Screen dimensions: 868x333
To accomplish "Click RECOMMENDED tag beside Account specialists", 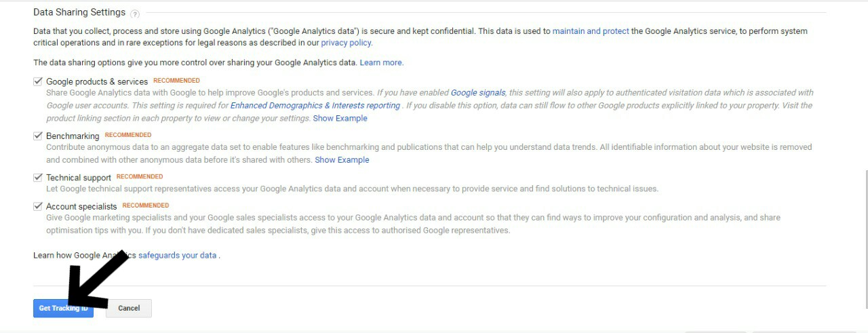I will (x=146, y=205).
